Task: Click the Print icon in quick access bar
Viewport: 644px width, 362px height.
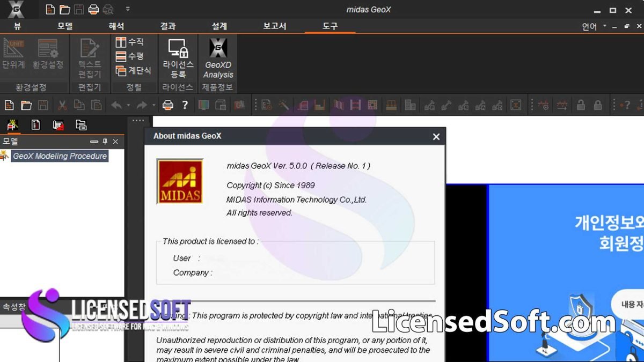Action: pos(93,9)
